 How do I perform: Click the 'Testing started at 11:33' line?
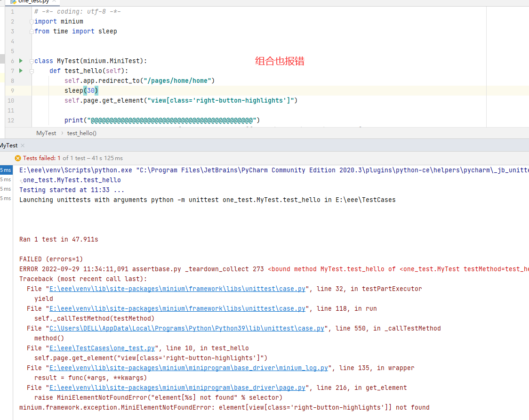(72, 190)
